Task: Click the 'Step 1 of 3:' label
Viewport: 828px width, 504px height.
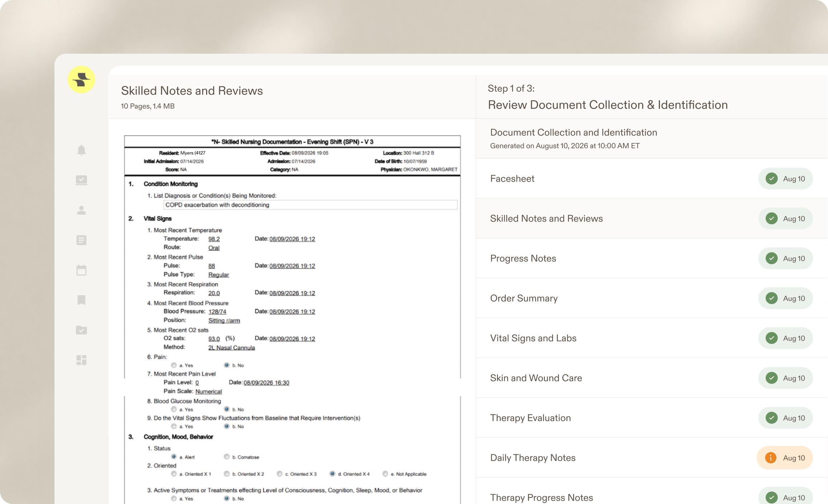Action: click(511, 88)
